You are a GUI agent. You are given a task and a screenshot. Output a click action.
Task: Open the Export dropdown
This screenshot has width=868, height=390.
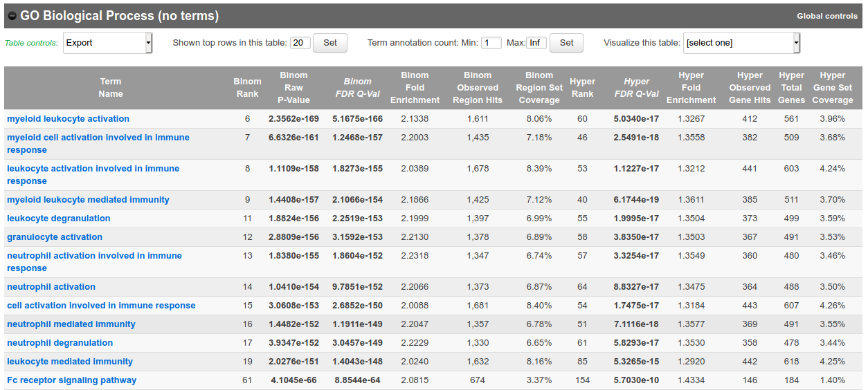pos(107,43)
